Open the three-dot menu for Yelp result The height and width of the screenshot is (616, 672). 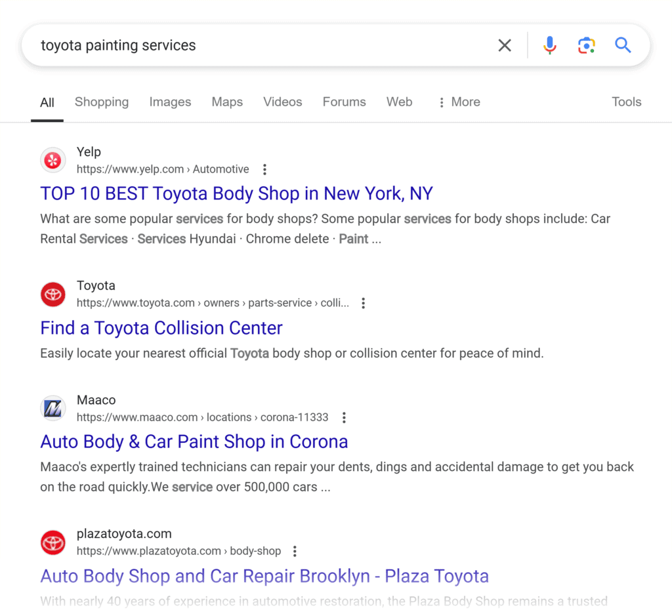coord(264,169)
